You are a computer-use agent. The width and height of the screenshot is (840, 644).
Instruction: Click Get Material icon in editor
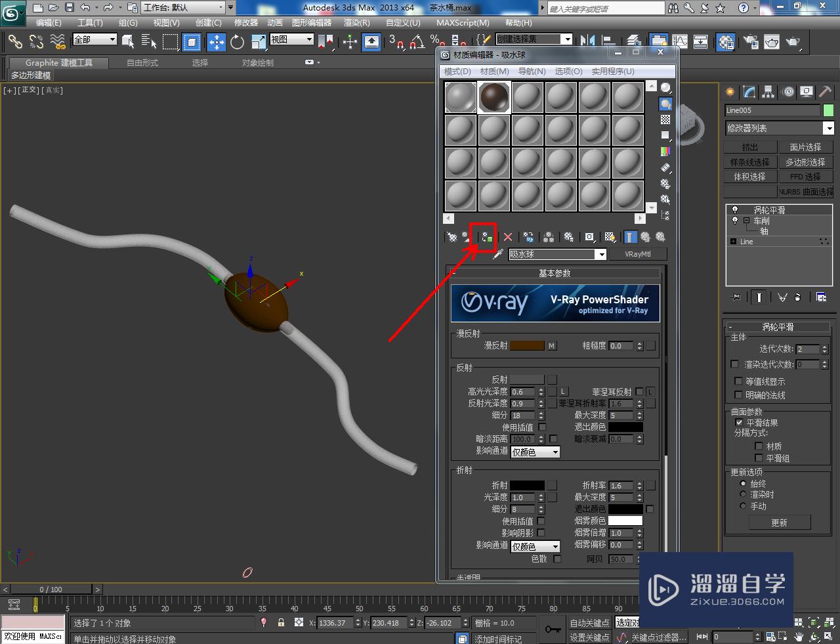pyautogui.click(x=451, y=237)
